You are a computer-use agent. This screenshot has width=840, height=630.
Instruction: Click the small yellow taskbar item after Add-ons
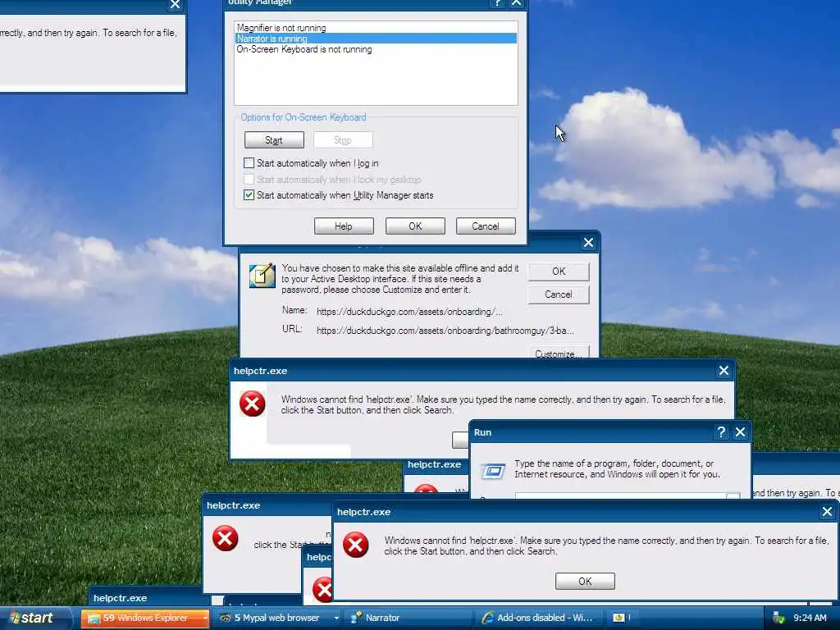620,618
